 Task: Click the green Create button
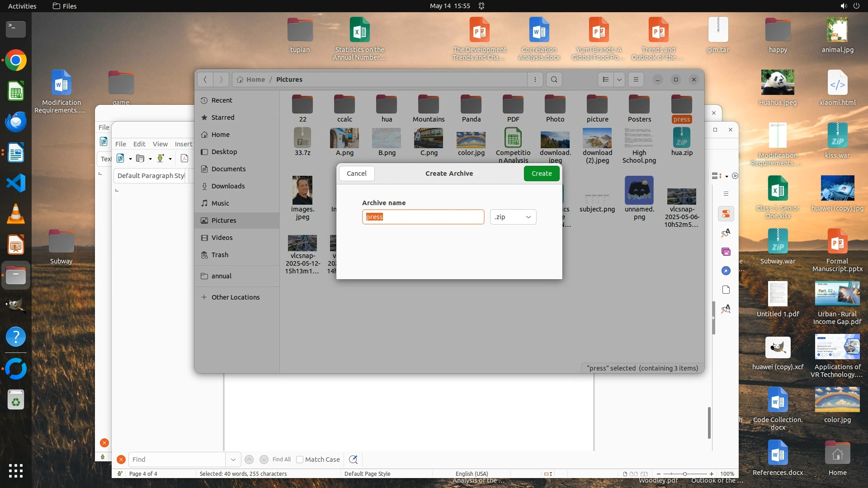(542, 174)
